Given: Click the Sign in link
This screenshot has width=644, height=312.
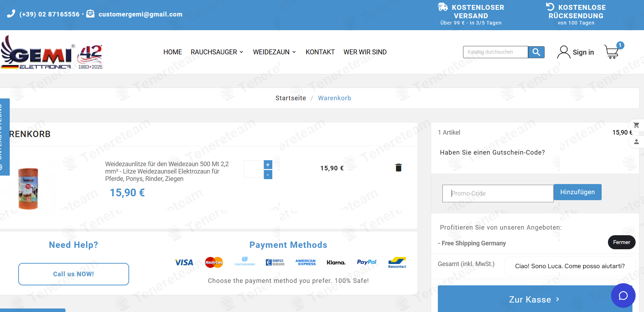Looking at the screenshot, I should (x=583, y=52).
